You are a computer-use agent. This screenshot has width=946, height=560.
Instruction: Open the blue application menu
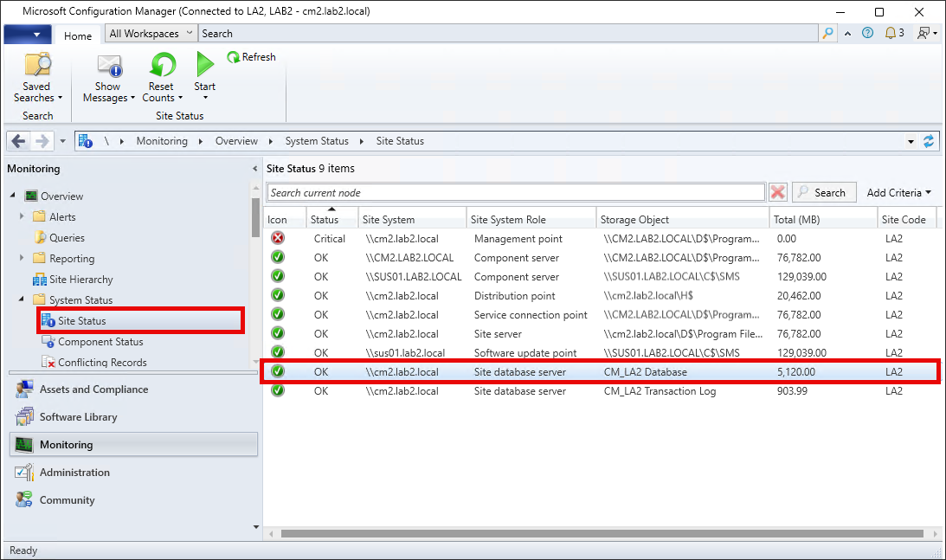27,33
